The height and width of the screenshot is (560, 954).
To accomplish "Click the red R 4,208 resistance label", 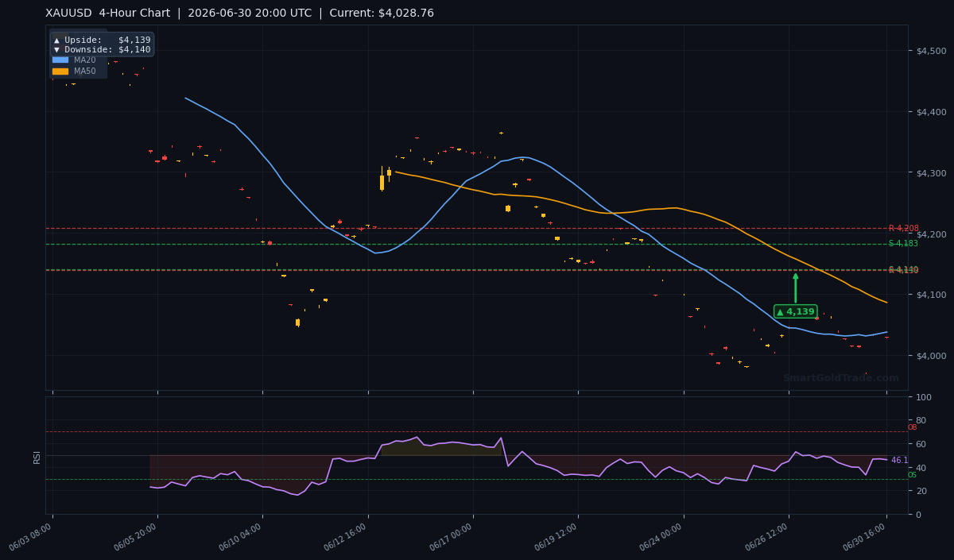I will click(x=903, y=228).
